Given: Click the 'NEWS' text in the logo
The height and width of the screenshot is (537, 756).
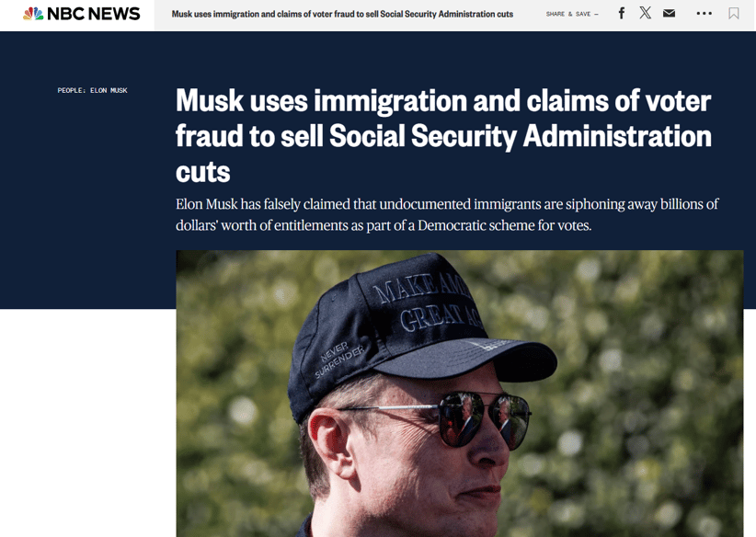Looking at the screenshot, I should [114, 14].
